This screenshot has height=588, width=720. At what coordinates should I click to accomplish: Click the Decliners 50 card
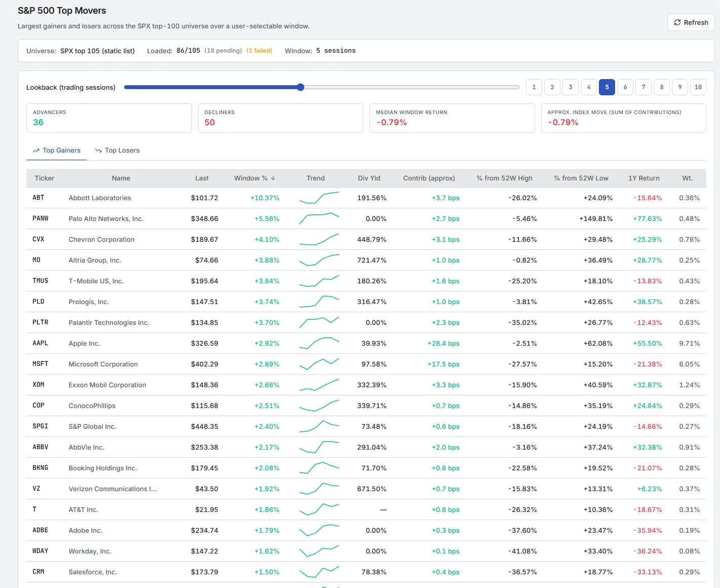pyautogui.click(x=281, y=118)
